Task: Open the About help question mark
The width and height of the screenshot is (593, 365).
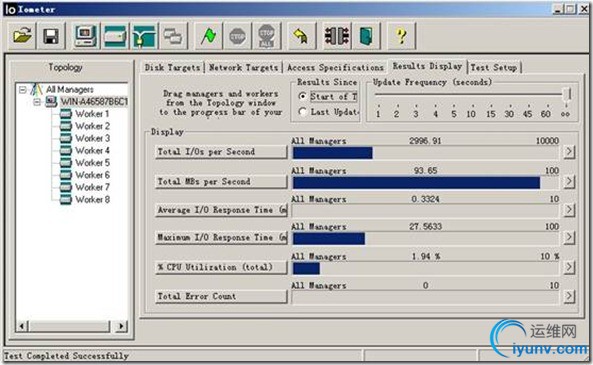Action: click(x=401, y=36)
